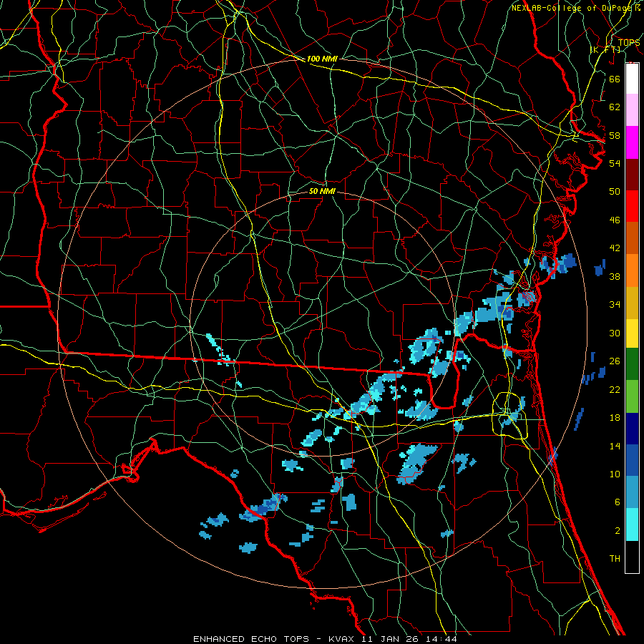Click the light blue legend swatch
This screenshot has height=644, width=644.
[x=632, y=492]
